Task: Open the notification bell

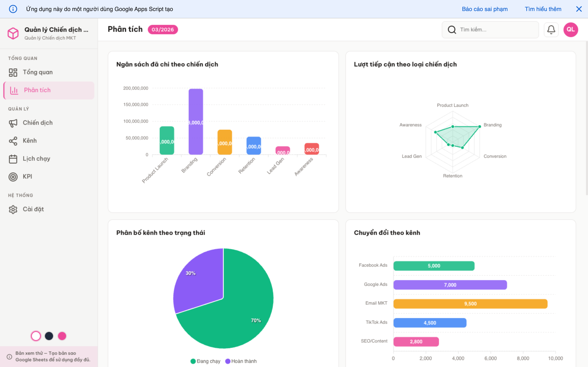Action: 551,29
